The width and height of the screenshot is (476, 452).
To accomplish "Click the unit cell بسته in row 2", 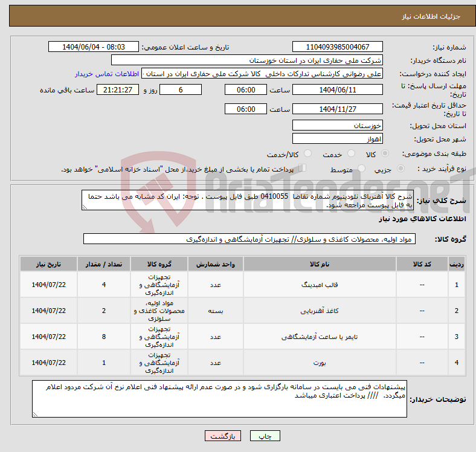I will pos(215,311).
